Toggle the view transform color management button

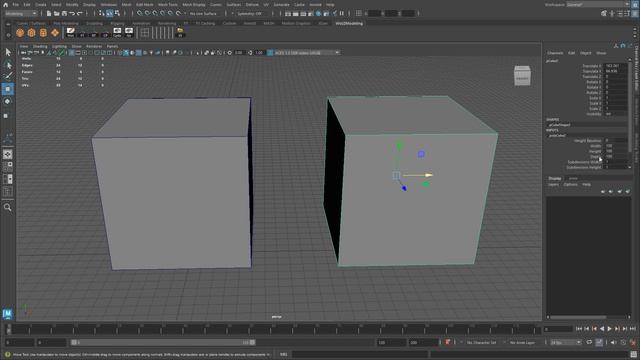click(x=270, y=53)
